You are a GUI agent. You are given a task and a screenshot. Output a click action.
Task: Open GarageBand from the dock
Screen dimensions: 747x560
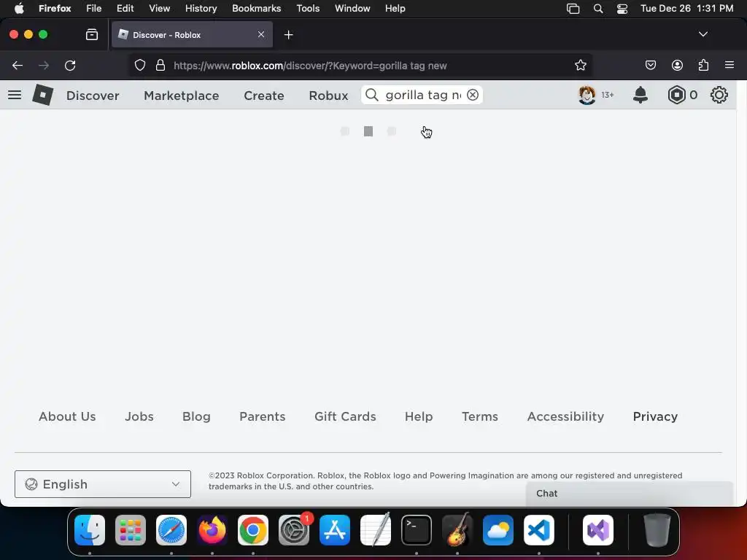click(457, 530)
